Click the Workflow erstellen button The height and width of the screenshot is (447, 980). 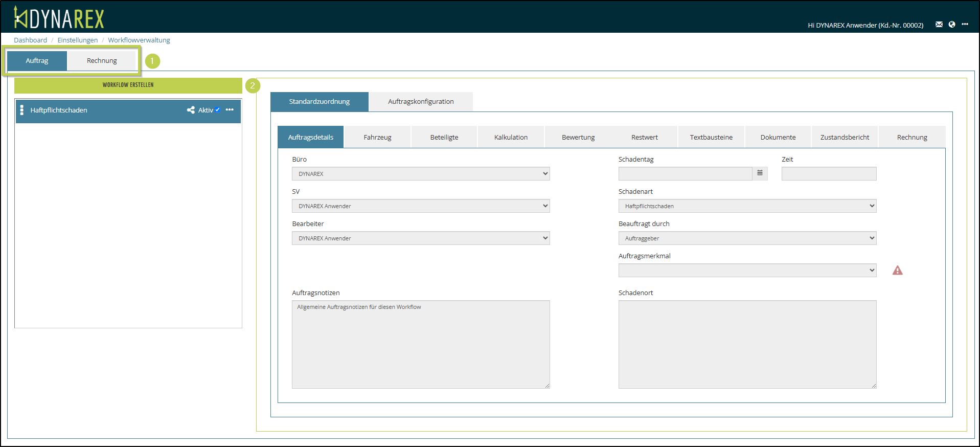point(128,85)
